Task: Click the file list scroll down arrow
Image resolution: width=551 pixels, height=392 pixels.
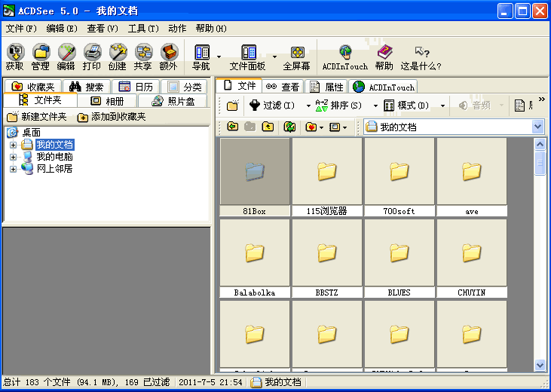Action: pos(540,365)
